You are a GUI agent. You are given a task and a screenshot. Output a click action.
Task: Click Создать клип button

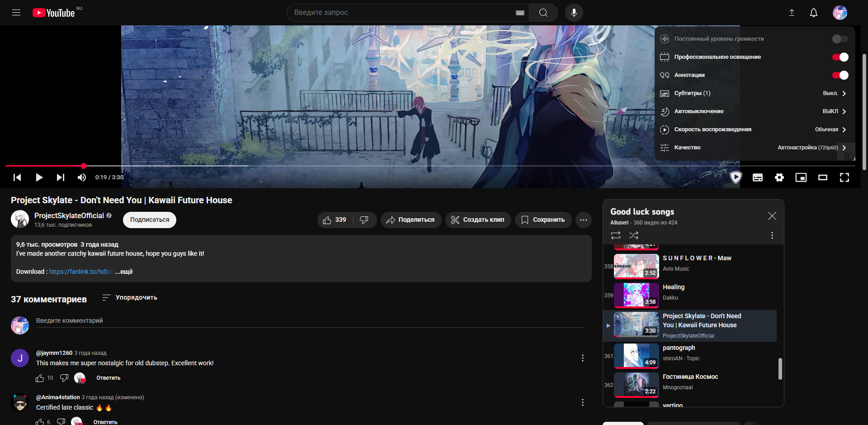(x=478, y=220)
